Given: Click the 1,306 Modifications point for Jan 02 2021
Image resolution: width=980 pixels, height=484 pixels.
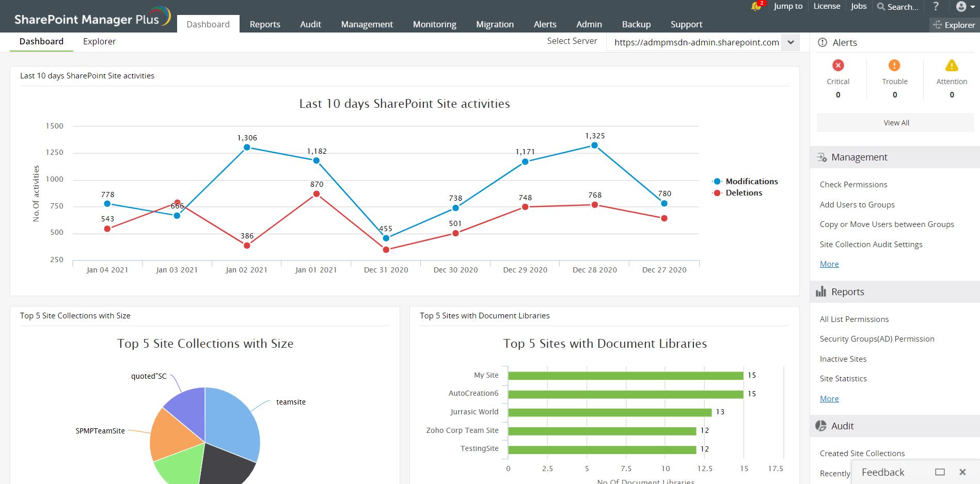Looking at the screenshot, I should click(x=247, y=147).
